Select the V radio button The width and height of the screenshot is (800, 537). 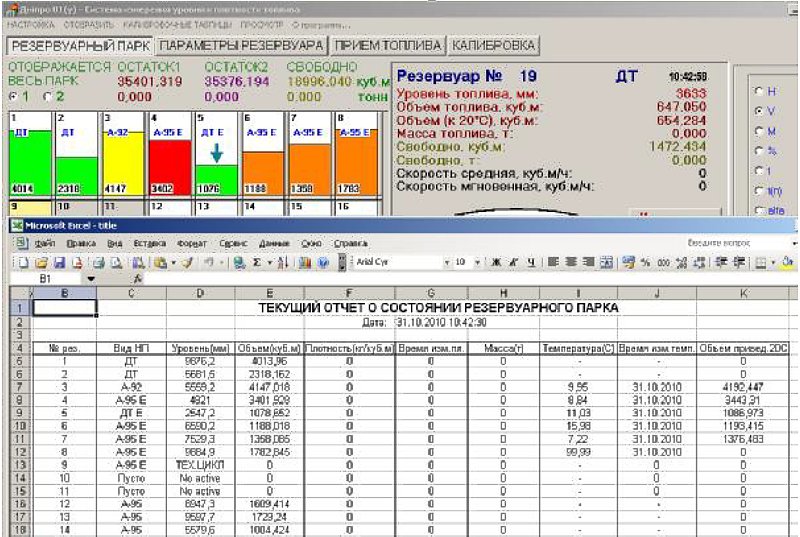pyautogui.click(x=759, y=111)
